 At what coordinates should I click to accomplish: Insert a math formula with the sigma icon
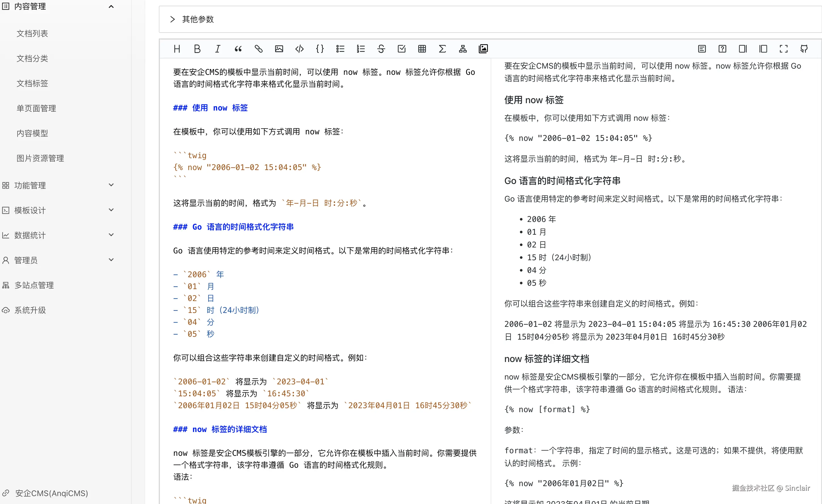click(442, 49)
